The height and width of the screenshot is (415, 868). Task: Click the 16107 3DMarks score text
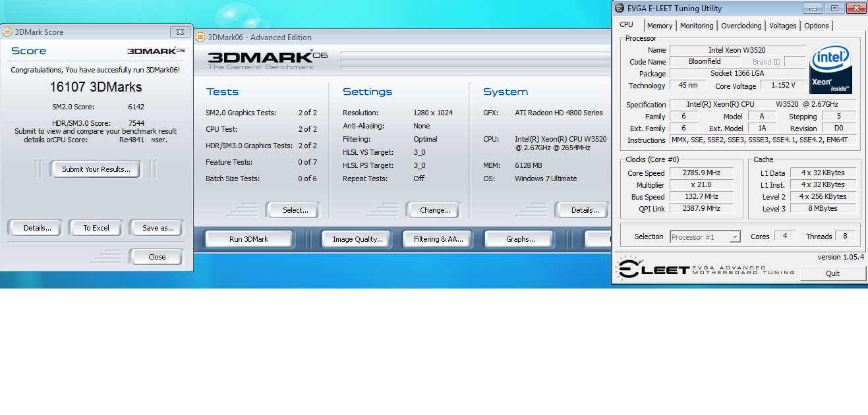coord(96,87)
